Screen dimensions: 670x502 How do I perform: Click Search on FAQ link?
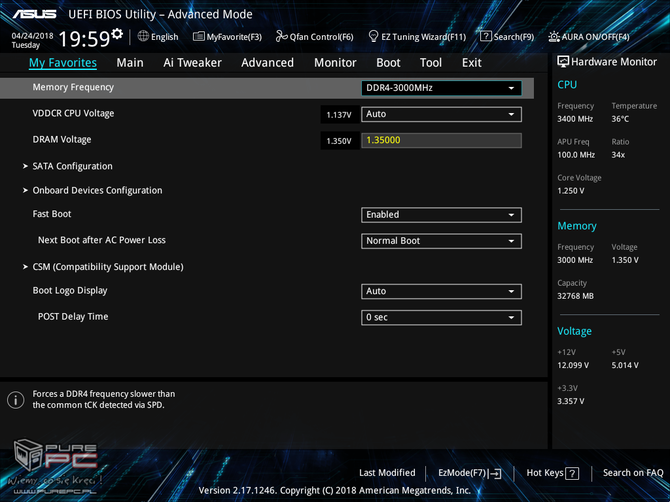coord(633,473)
